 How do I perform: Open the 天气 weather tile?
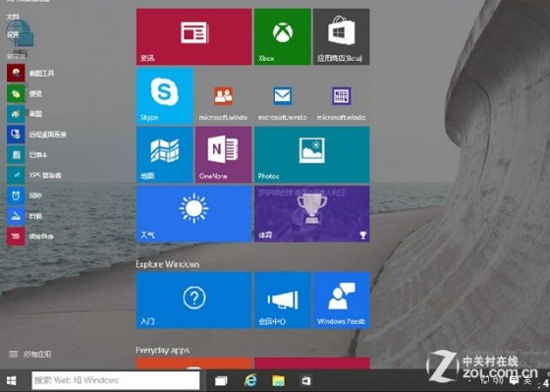(x=194, y=214)
